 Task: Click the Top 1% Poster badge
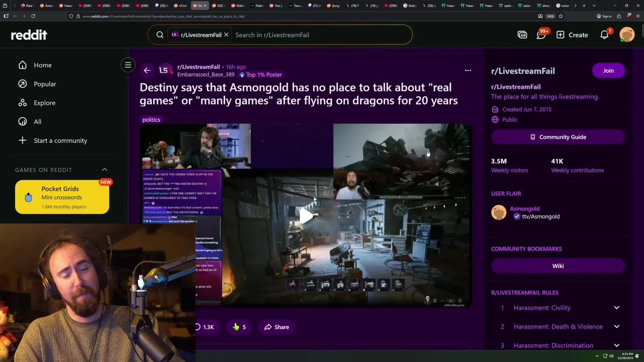[260, 74]
